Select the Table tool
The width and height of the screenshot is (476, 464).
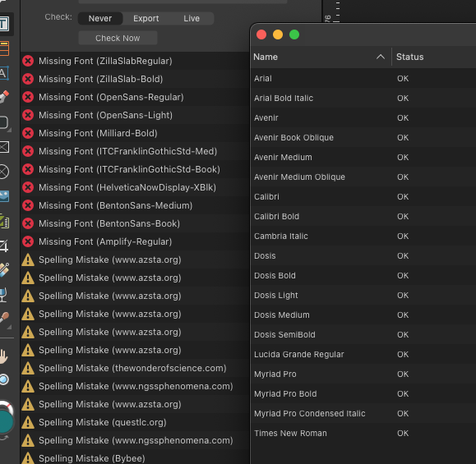(4, 48)
